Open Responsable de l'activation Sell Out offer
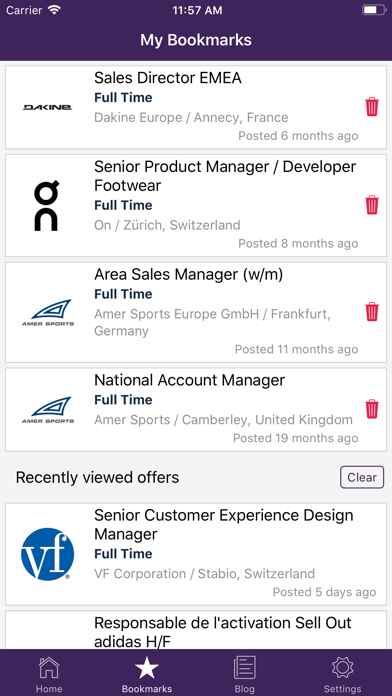The width and height of the screenshot is (392, 696). [196, 630]
